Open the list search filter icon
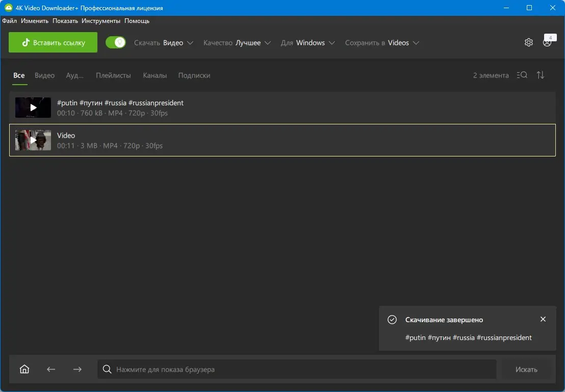 [x=522, y=75]
